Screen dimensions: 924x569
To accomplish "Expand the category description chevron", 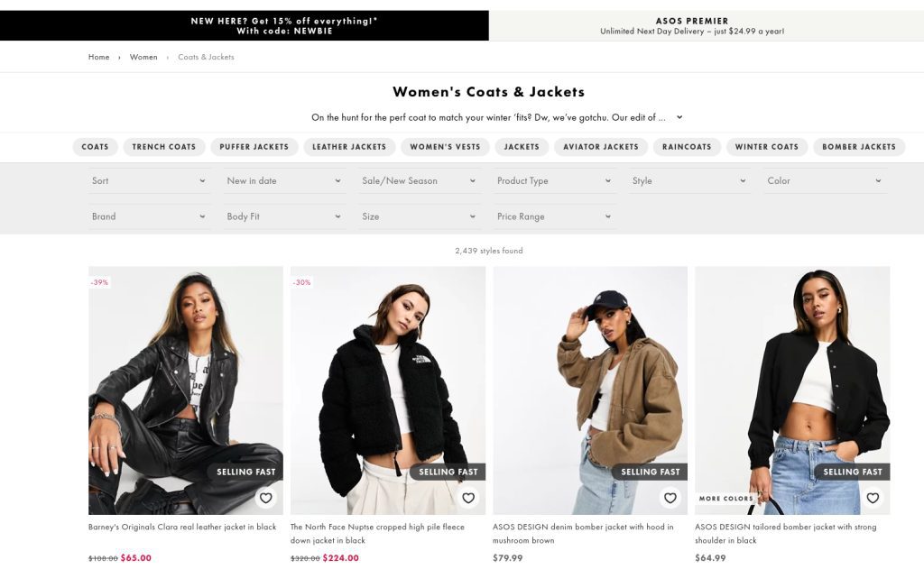I will [679, 117].
